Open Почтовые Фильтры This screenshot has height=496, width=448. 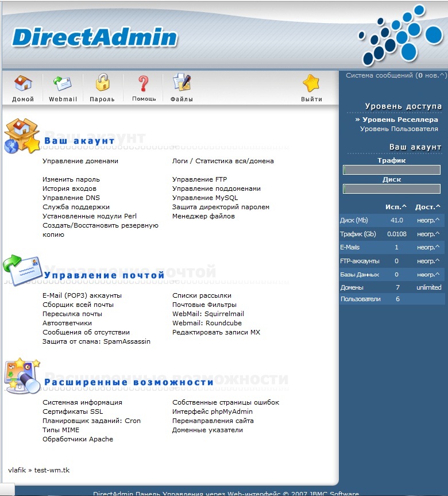(204, 305)
